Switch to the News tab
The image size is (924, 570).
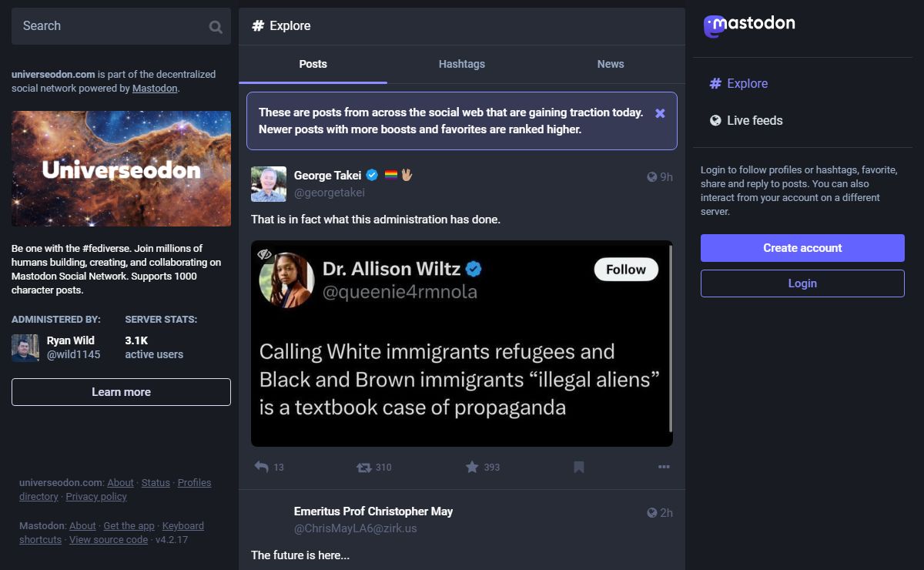pyautogui.click(x=611, y=64)
